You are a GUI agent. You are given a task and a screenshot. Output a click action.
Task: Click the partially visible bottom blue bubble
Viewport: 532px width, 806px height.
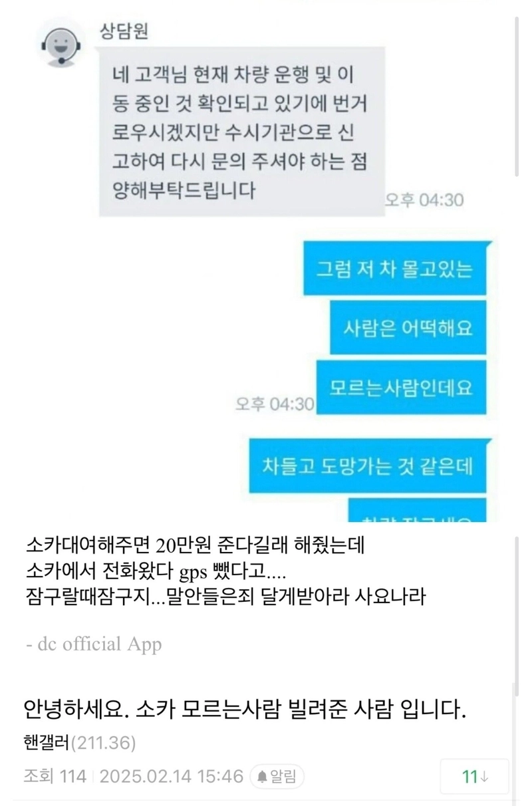click(x=418, y=510)
